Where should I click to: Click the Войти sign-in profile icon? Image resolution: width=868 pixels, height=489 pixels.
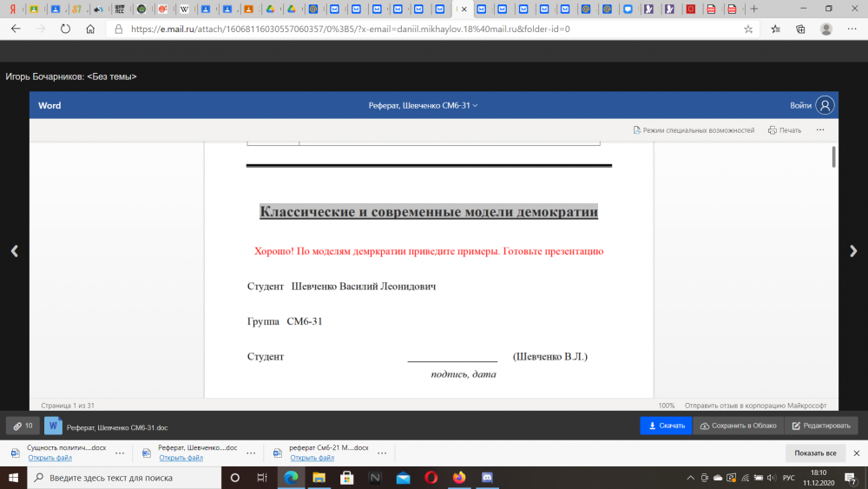click(825, 105)
